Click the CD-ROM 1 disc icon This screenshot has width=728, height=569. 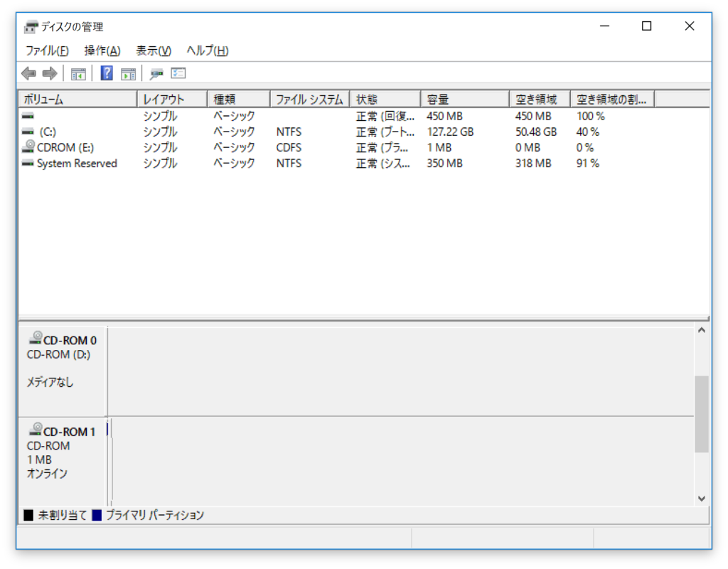(x=36, y=430)
